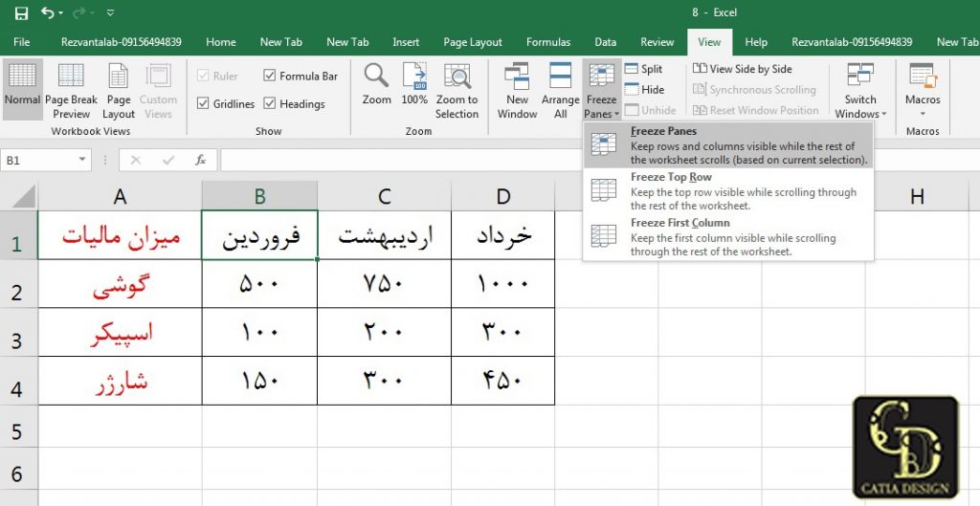980x506 pixels.
Task: Select Freeze First Column menu entry
Action: click(728, 237)
